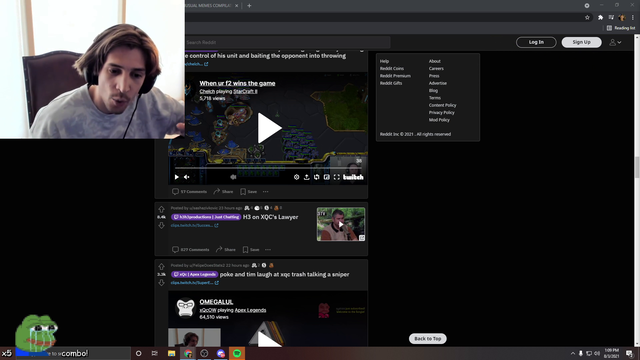The height and width of the screenshot is (360, 640).
Task: Open the Content Policy link
Action: click(442, 105)
